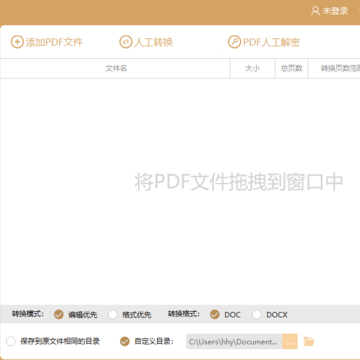Click the PDF人工解密 key icon
The height and width of the screenshot is (360, 360).
coord(234,42)
